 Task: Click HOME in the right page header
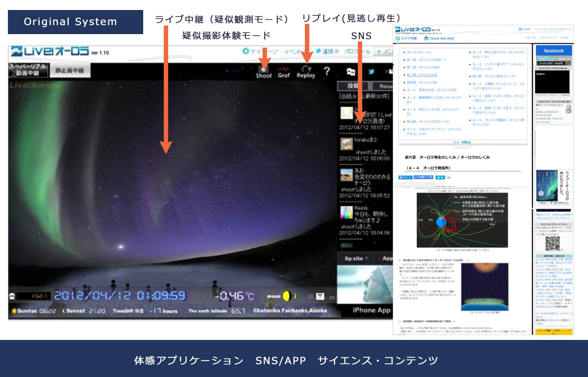pyautogui.click(x=525, y=29)
